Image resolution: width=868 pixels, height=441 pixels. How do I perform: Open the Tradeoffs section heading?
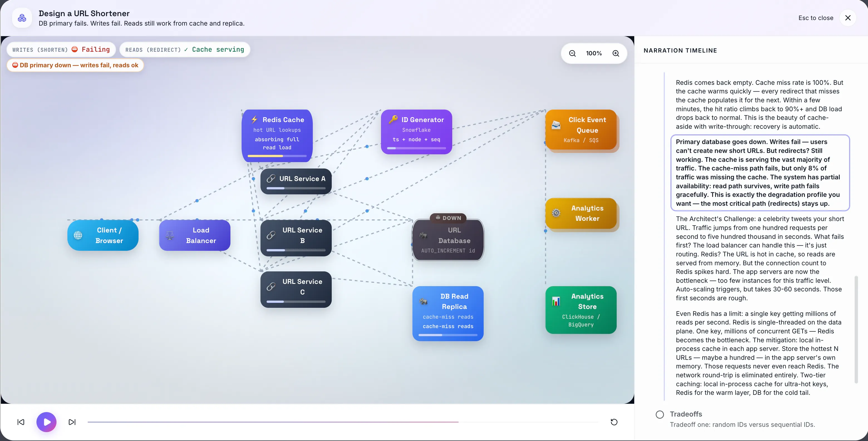[686, 414]
